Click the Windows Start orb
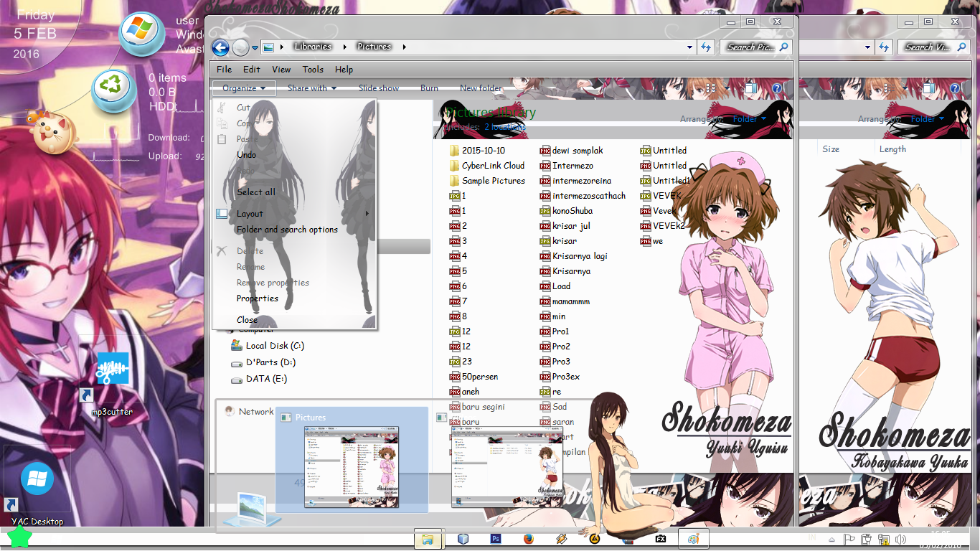 pos(142,33)
